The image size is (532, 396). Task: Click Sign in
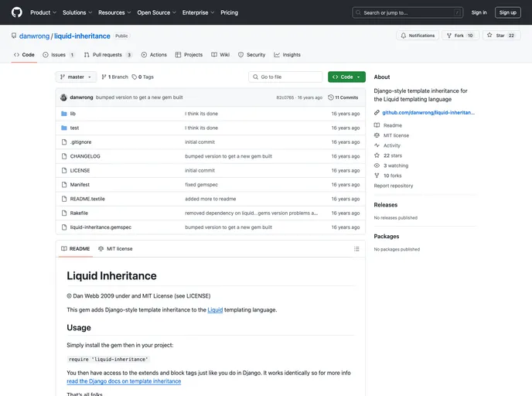click(x=479, y=12)
